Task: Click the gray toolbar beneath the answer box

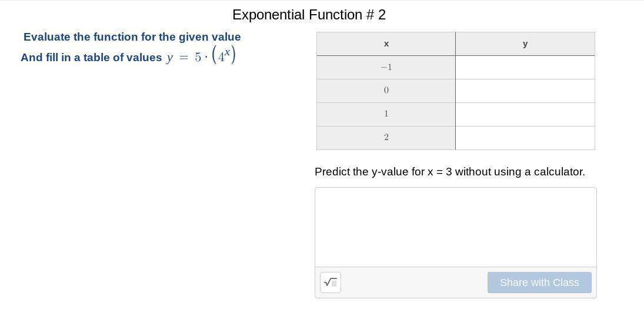Action: [412, 283]
